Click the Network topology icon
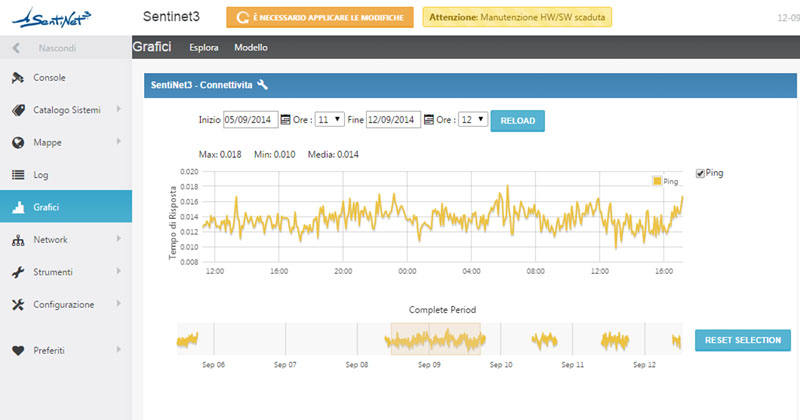This screenshot has width=800, height=420. (x=18, y=240)
